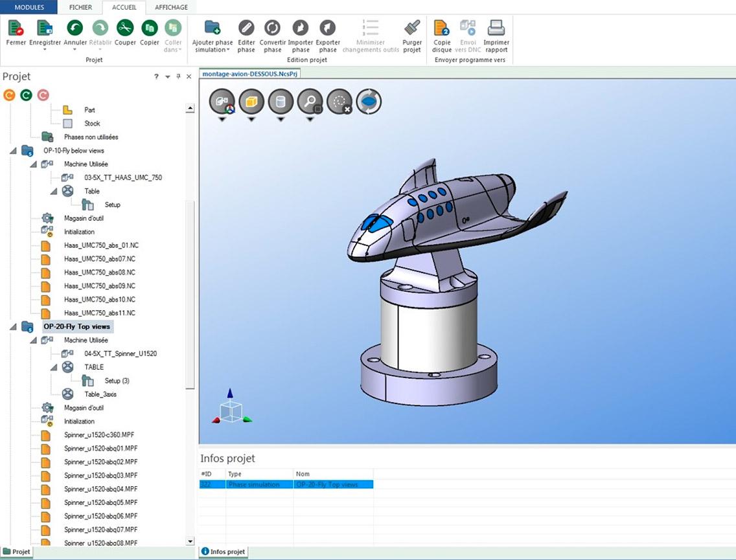Open the FICHIER tab

pyautogui.click(x=80, y=7)
